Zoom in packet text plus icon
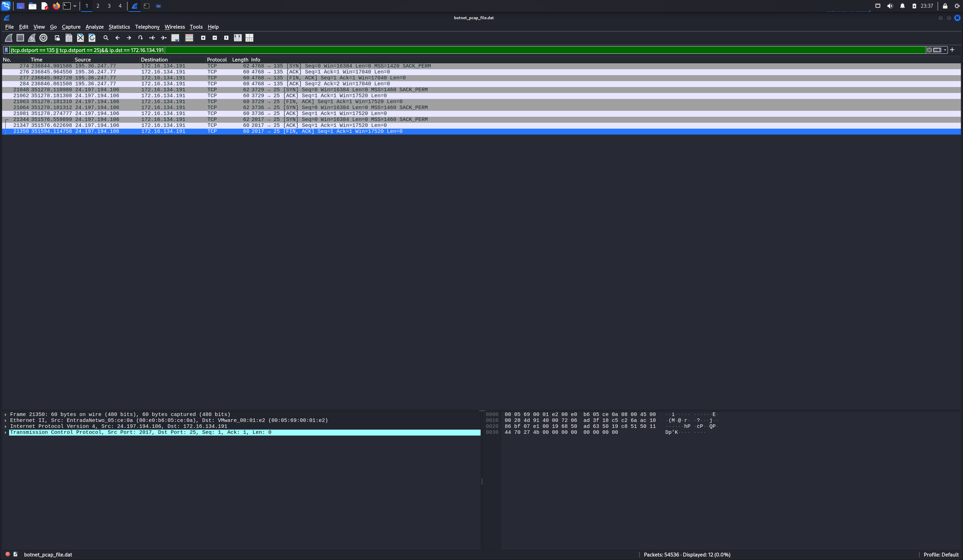Screen dimensions: 963x560 [x=203, y=38]
